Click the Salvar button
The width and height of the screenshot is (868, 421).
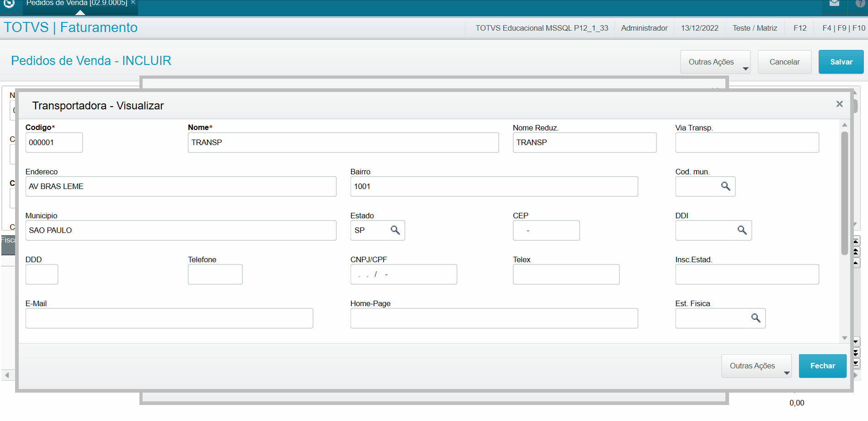[841, 62]
